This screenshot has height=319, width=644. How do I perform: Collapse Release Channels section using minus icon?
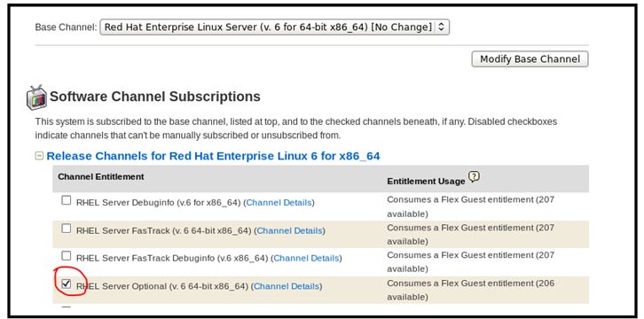39,156
